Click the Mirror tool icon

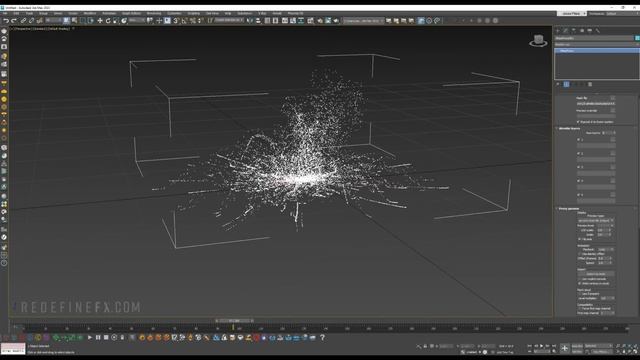tap(250, 20)
